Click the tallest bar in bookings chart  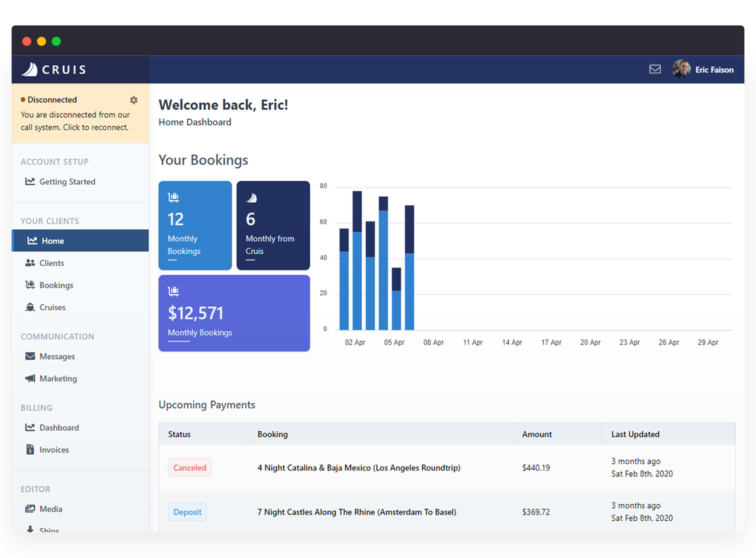click(x=357, y=260)
